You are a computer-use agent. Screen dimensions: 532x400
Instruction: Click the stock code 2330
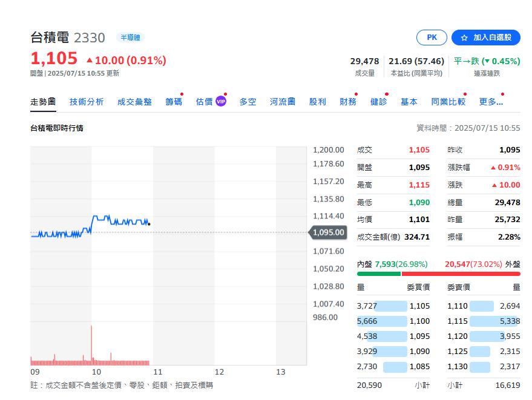(90, 38)
